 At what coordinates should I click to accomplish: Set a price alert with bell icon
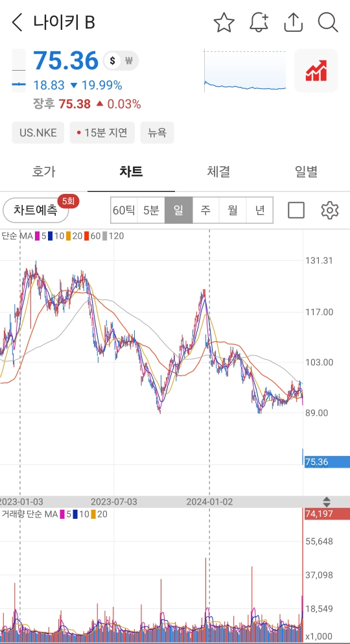coord(259,22)
